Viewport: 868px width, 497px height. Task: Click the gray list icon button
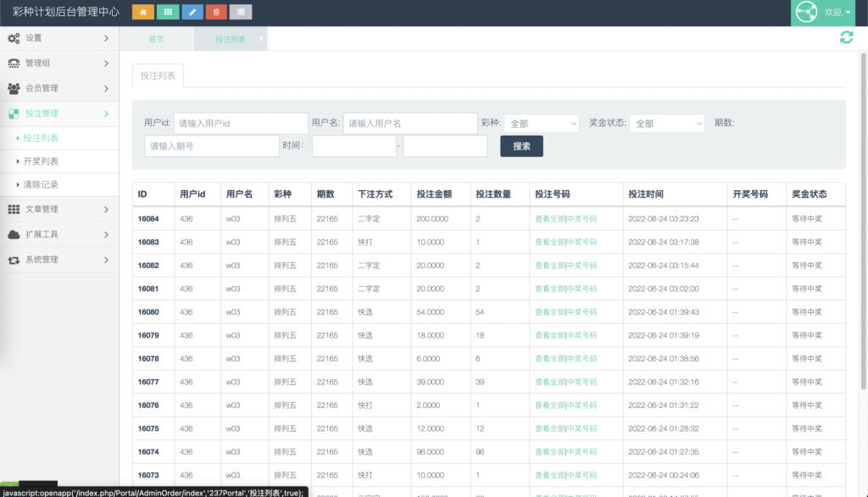pyautogui.click(x=241, y=12)
